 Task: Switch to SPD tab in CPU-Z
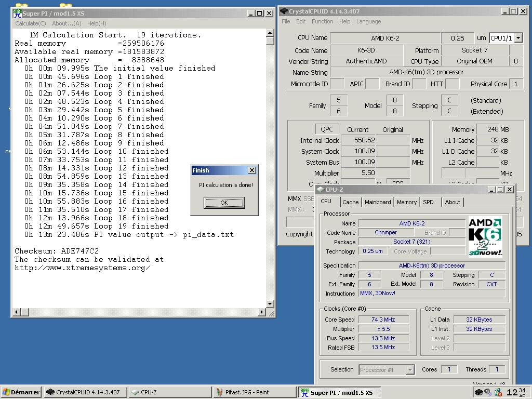(428, 202)
